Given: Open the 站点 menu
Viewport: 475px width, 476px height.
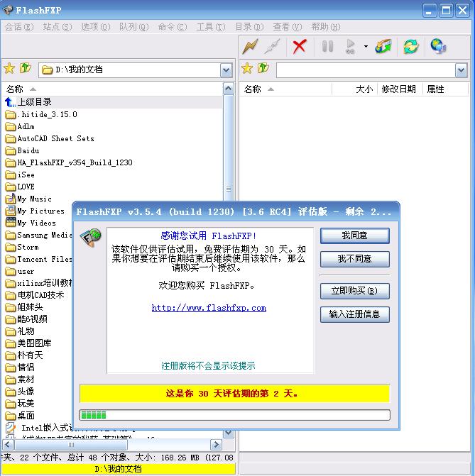Looking at the screenshot, I should click(57, 27).
